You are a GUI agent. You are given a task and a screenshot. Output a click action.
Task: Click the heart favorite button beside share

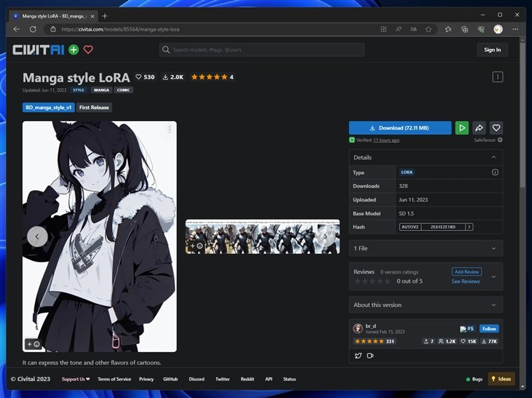click(496, 128)
